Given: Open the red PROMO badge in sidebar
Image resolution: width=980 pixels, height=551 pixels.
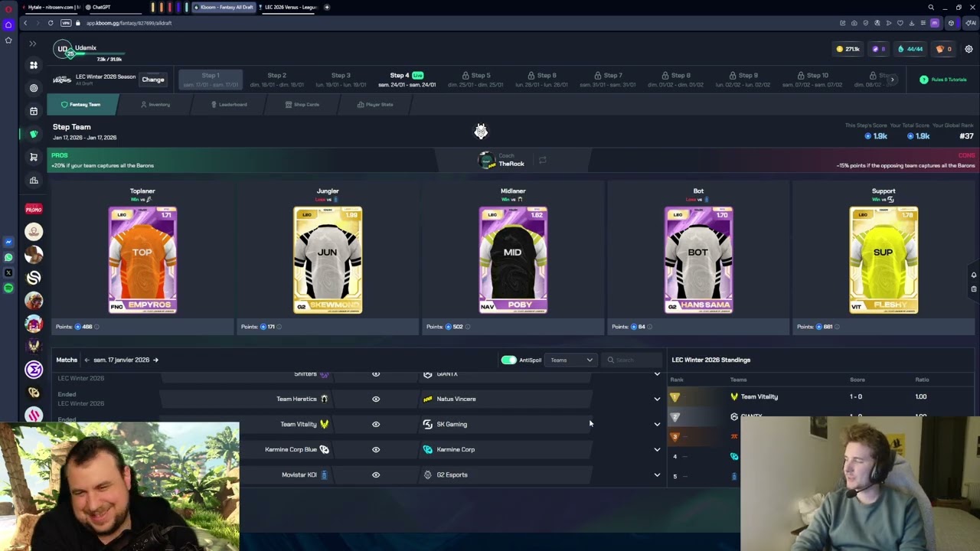Looking at the screenshot, I should [x=34, y=209].
